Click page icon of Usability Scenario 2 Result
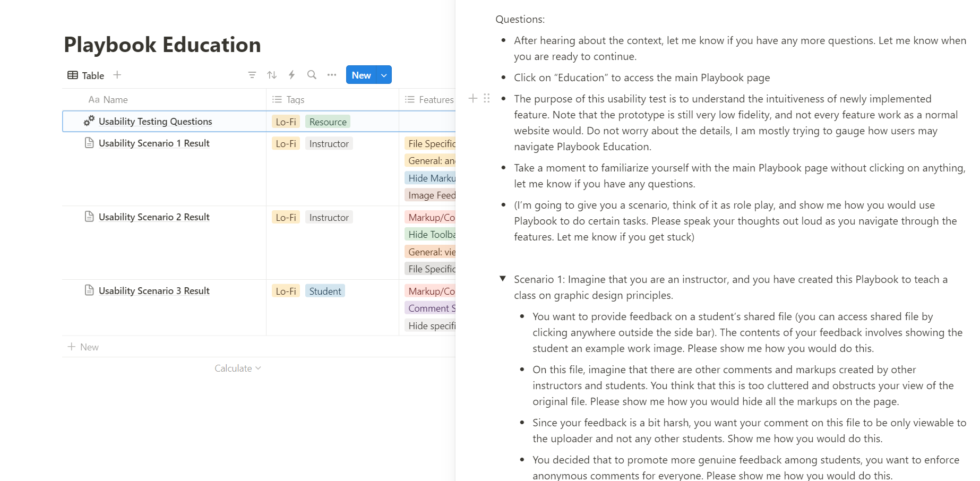980x481 pixels. pos(89,217)
